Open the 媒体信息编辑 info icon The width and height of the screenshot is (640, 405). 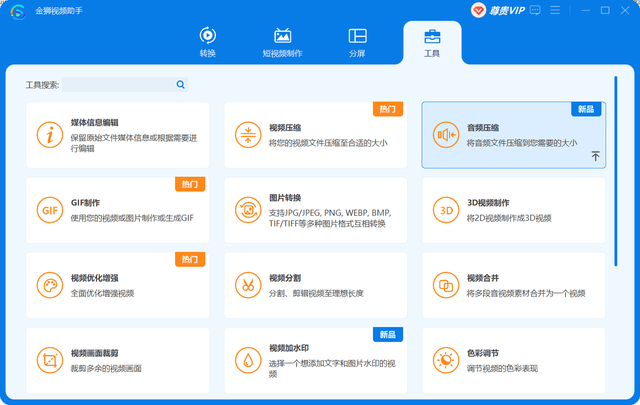[x=50, y=135]
